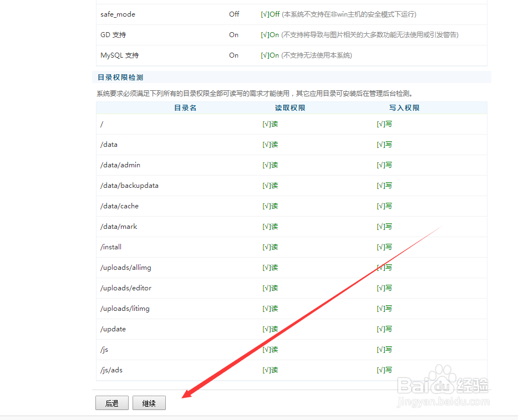Select the /update directory name
The width and height of the screenshot is (518, 420).
click(113, 329)
